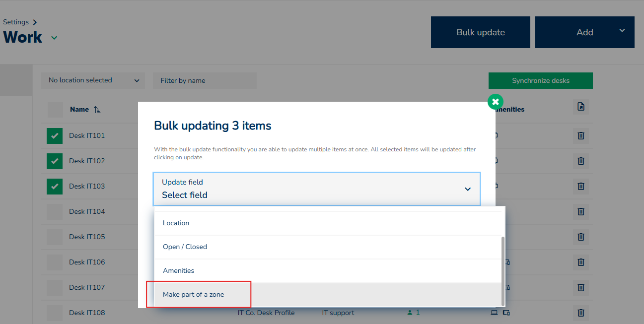Toggle the select-all checkbox beside Name header

tap(55, 110)
